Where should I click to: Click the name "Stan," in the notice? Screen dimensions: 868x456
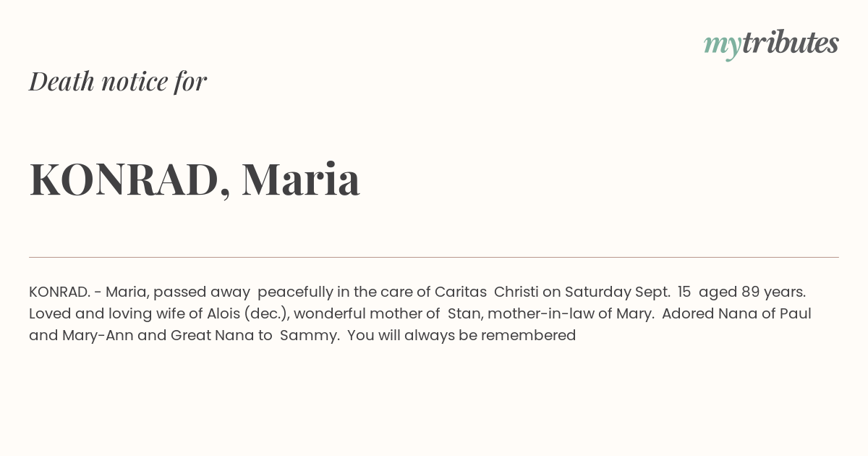467,314
